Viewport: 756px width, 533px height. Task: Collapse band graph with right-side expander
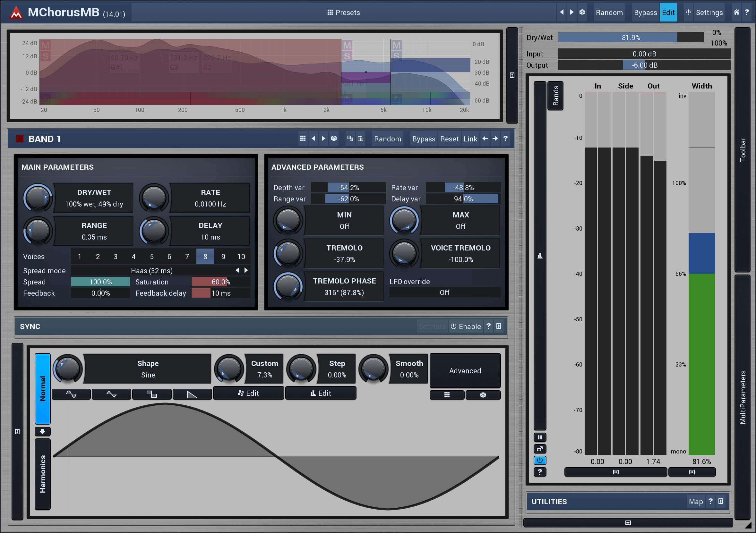(x=512, y=75)
